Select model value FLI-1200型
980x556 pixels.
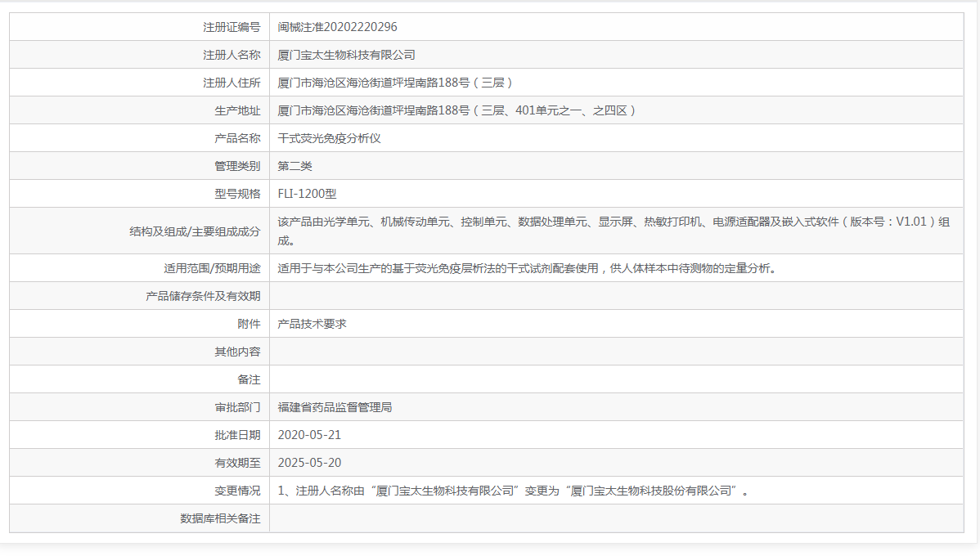(x=307, y=194)
